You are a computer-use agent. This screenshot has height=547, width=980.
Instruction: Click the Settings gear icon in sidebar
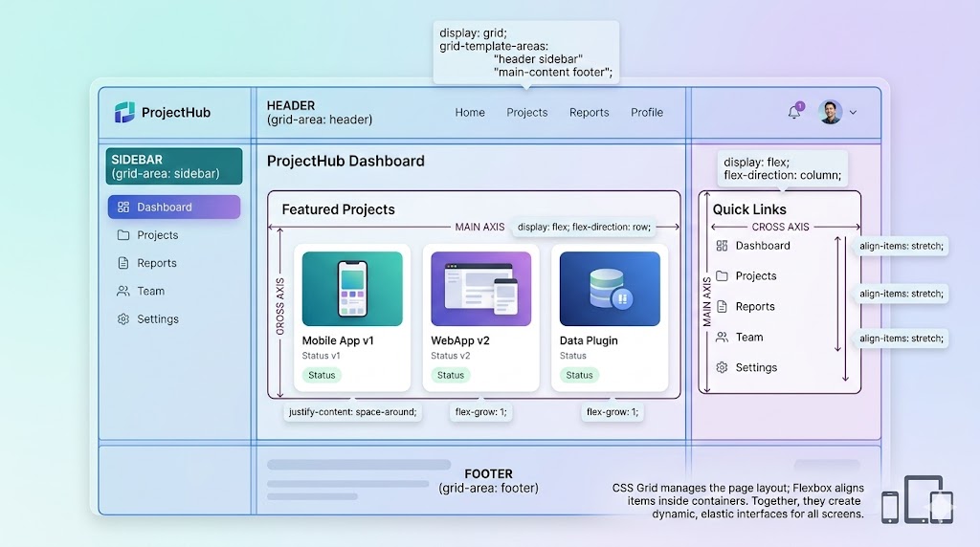coord(122,319)
